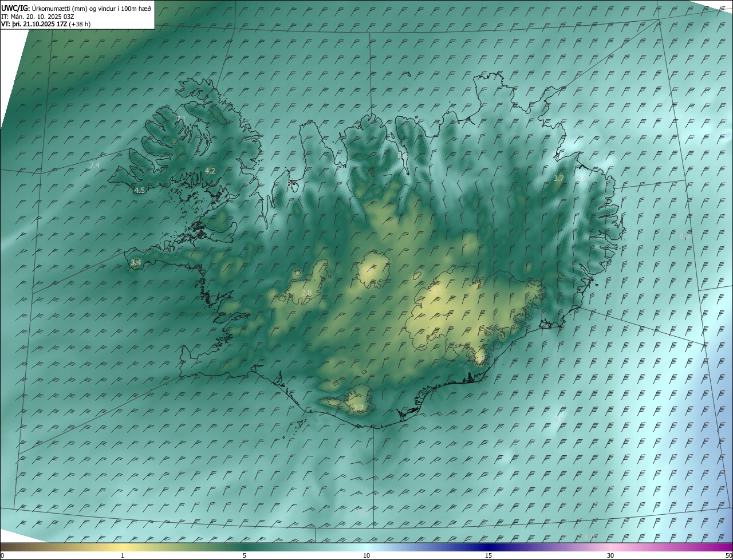Click the Hofsjökull glacier outline in central Iceland
The image size is (733, 560).
coord(372,269)
